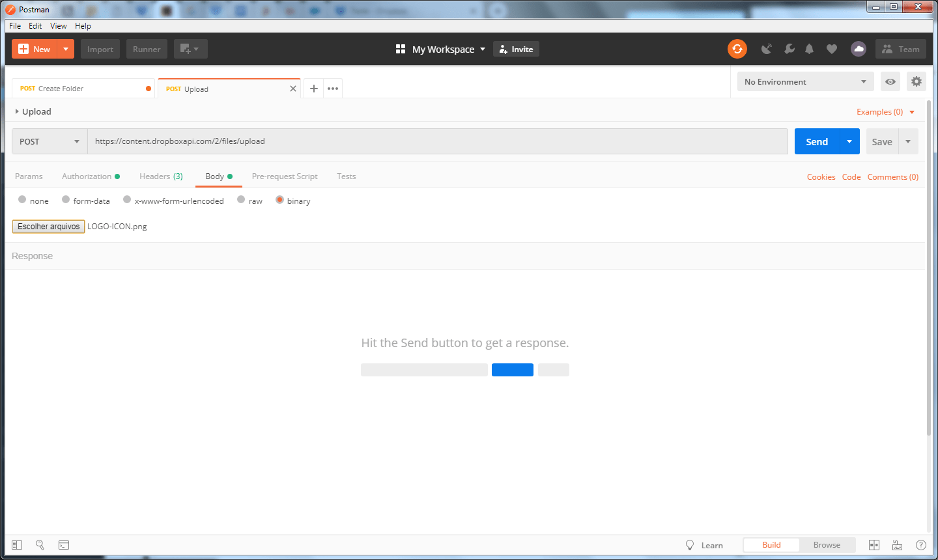Open the capture requests satellite icon
Screen dimensions: 938x560
coord(767,49)
